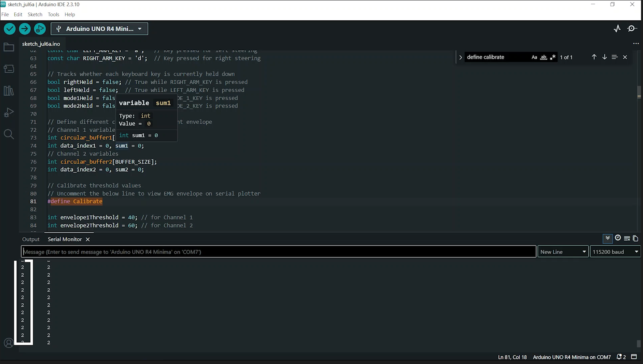This screenshot has width=643, height=364.
Task: Click RIGHT_ARM_KEY on line 63
Action: [104, 58]
